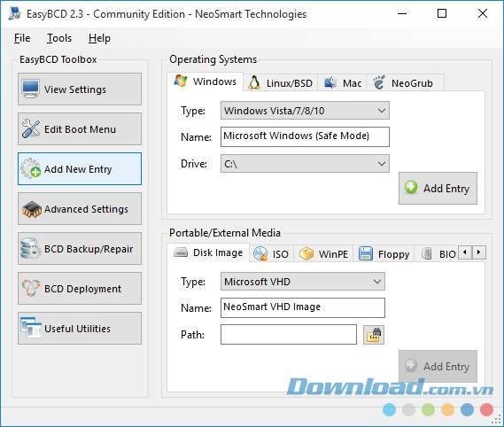Edit the Microsoft Windows (Safe Mode) name field
The height and width of the screenshot is (427, 504).
point(305,136)
